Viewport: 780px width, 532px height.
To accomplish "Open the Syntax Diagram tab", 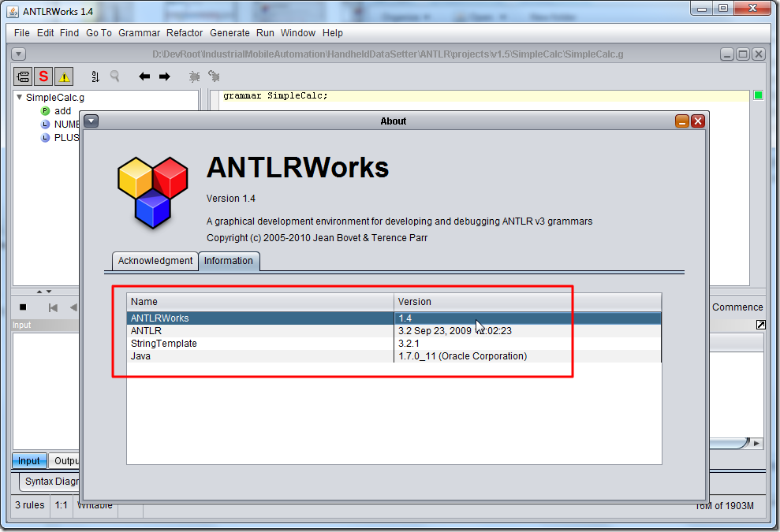I will pyautogui.click(x=50, y=482).
